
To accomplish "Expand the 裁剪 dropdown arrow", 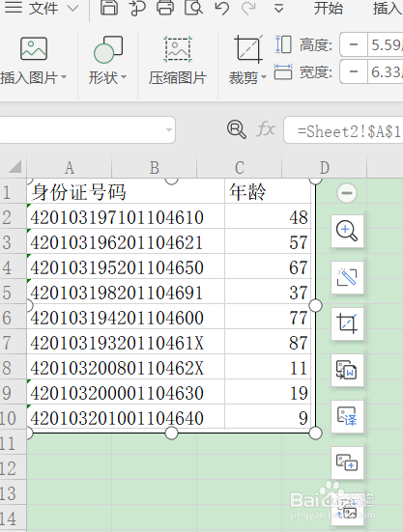I will [264, 77].
